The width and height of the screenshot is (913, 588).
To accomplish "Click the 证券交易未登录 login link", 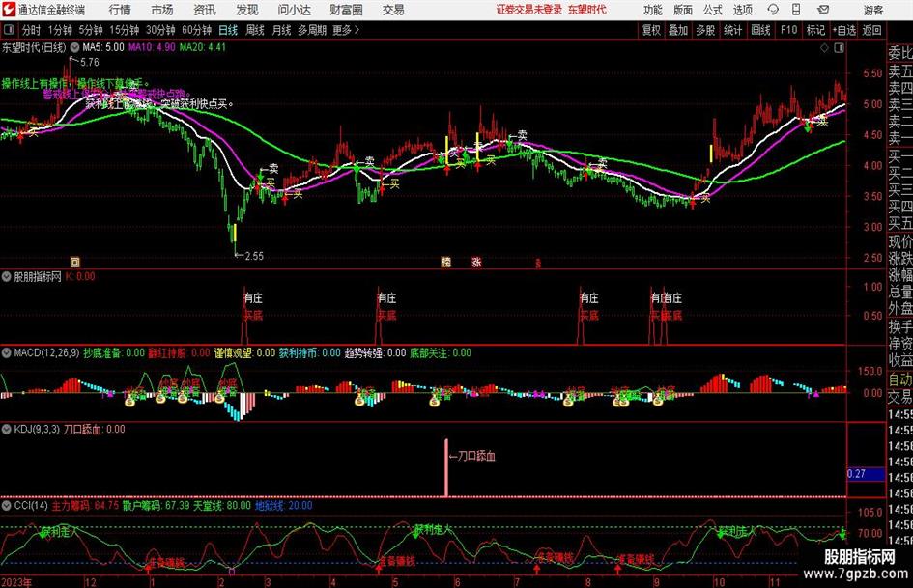I will click(529, 10).
